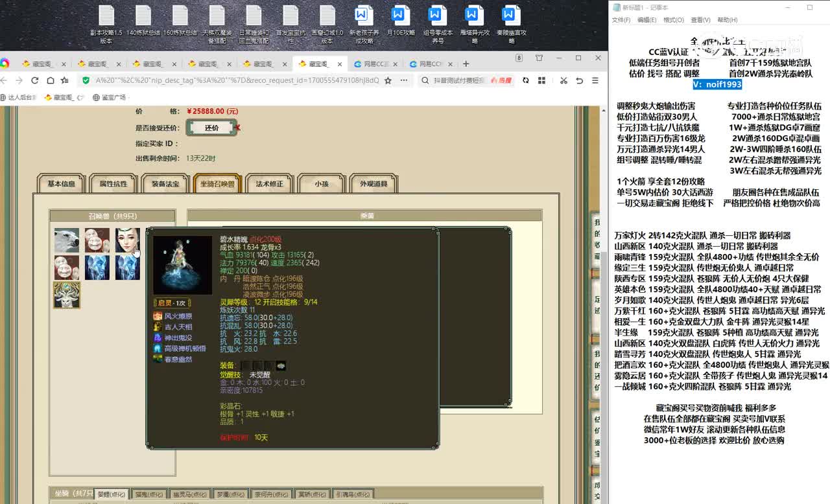830x504 pixels.
Task: Open the 婴鲤(点化) mount tab
Action: click(x=112, y=494)
